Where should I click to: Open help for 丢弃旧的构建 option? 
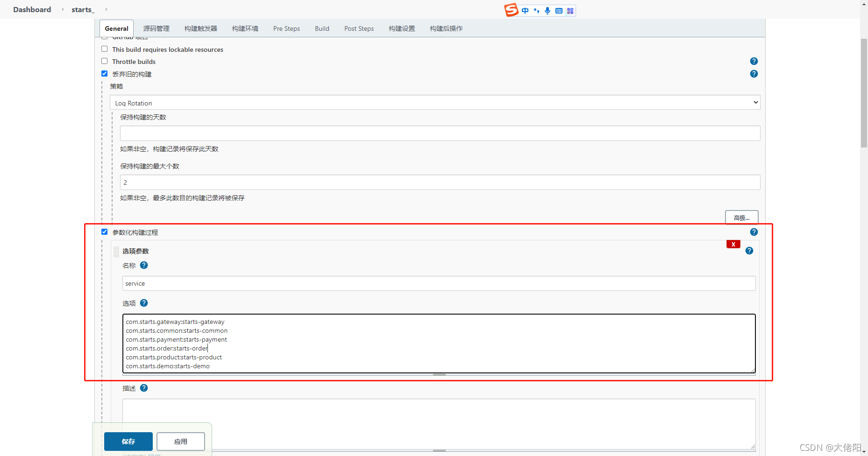[754, 74]
